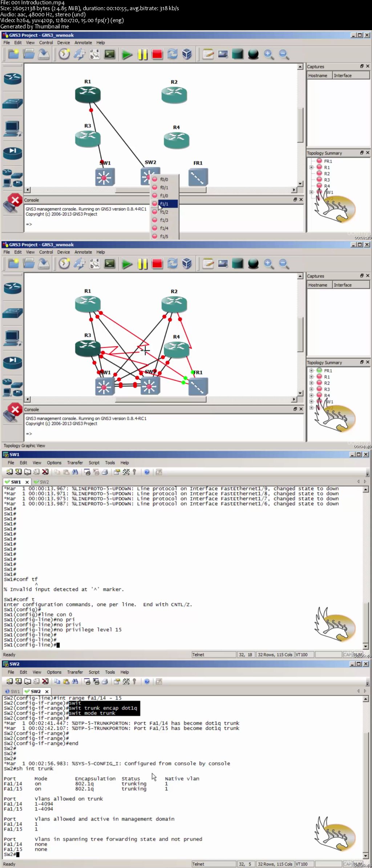
Task: Click Open project folder icon in port-menu GNS3 window
Action: click(x=28, y=54)
